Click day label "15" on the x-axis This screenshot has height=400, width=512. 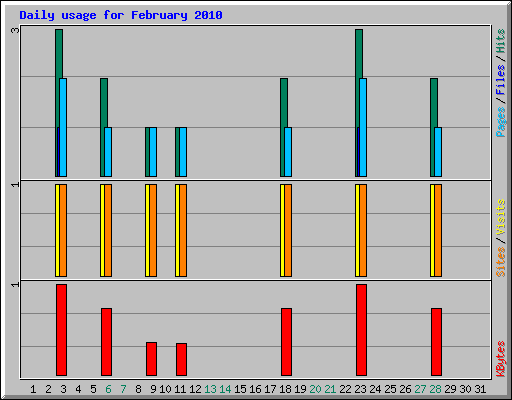240,389
